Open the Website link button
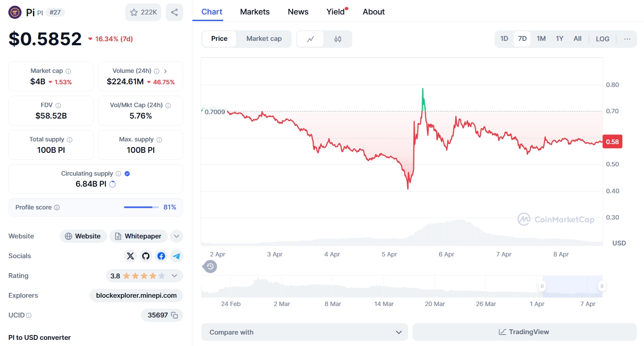This screenshot has width=644, height=346. [x=83, y=236]
